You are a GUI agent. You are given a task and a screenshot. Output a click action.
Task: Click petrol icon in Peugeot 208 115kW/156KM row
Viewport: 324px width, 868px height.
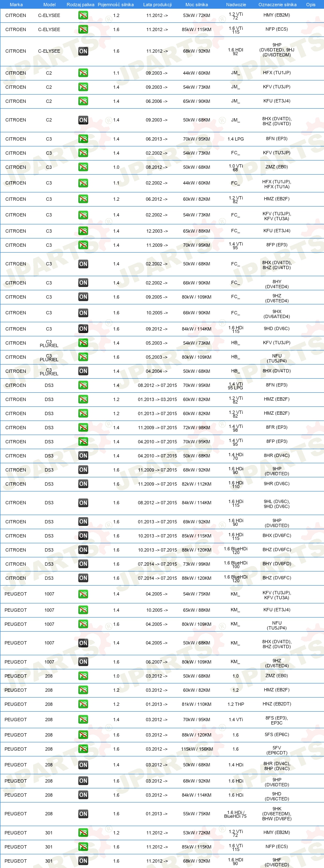click(83, 749)
